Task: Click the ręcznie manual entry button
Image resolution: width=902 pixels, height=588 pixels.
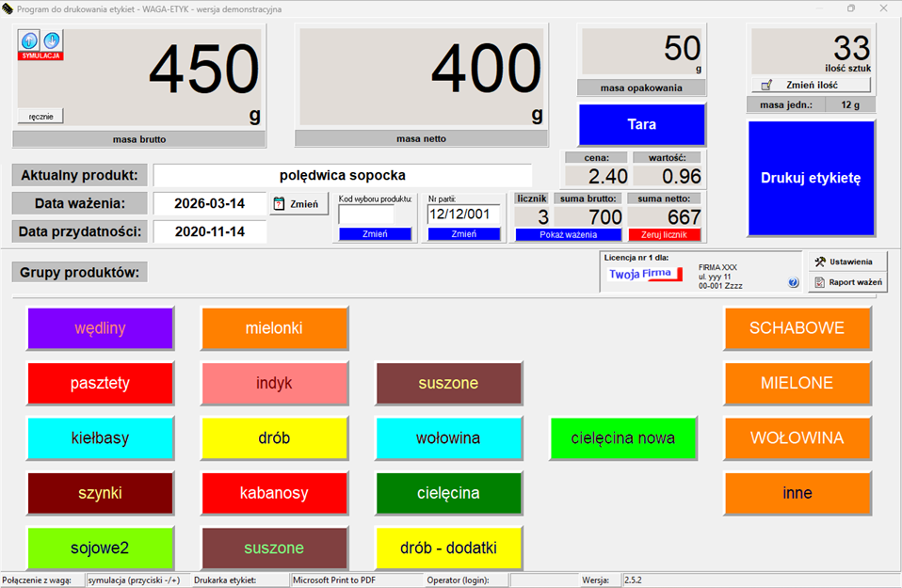Action: 40,117
